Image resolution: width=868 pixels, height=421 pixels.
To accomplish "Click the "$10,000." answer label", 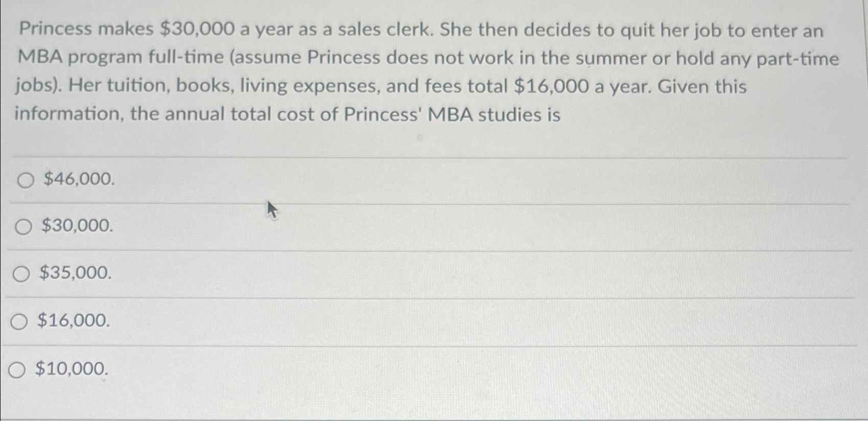I will (x=71, y=369).
